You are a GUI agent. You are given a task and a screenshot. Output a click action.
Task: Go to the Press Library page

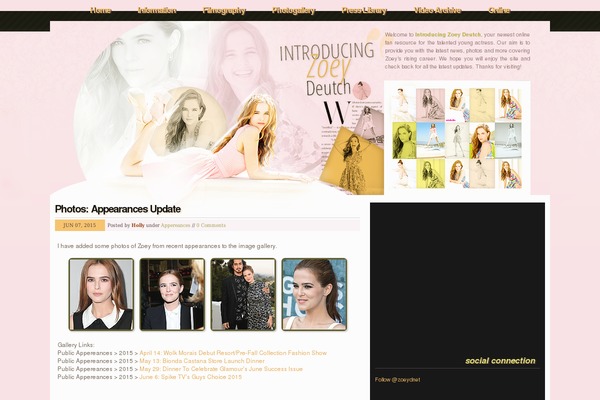[364, 10]
